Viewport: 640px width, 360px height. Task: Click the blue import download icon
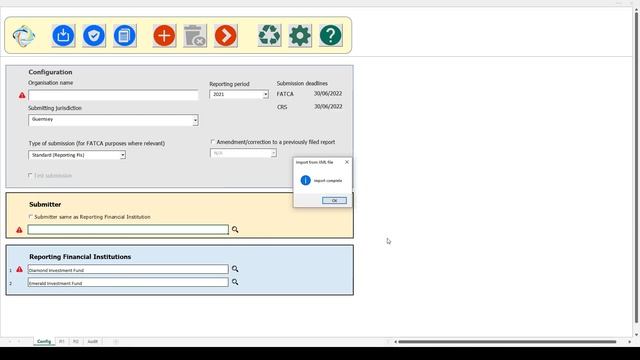[63, 36]
